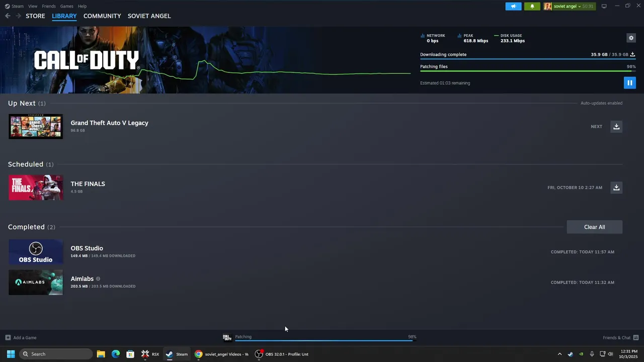Viewport: 644px width, 362px height.
Task: Pause the Call of Duty patching
Action: click(629, 83)
